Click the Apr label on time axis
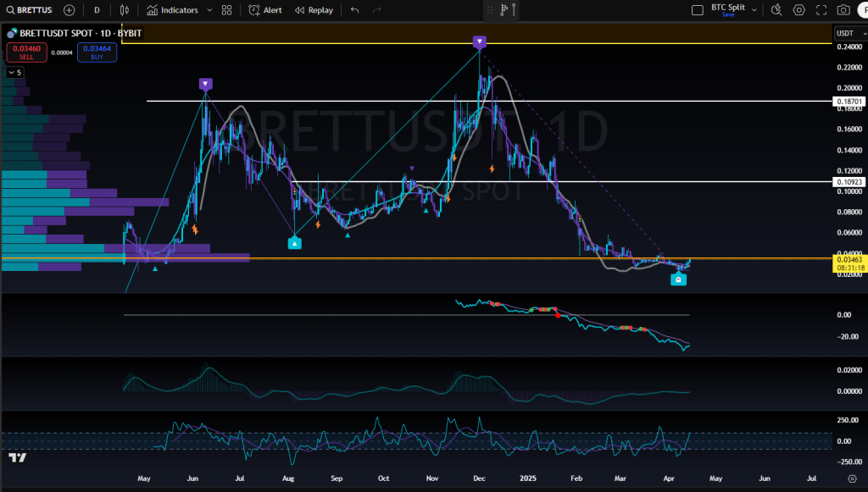The height and width of the screenshot is (492, 868). 669,478
